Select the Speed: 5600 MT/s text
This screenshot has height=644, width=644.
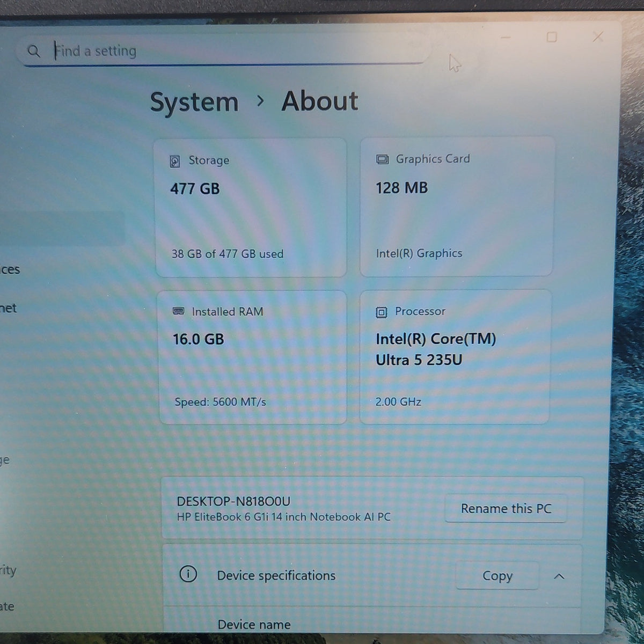coord(220,401)
